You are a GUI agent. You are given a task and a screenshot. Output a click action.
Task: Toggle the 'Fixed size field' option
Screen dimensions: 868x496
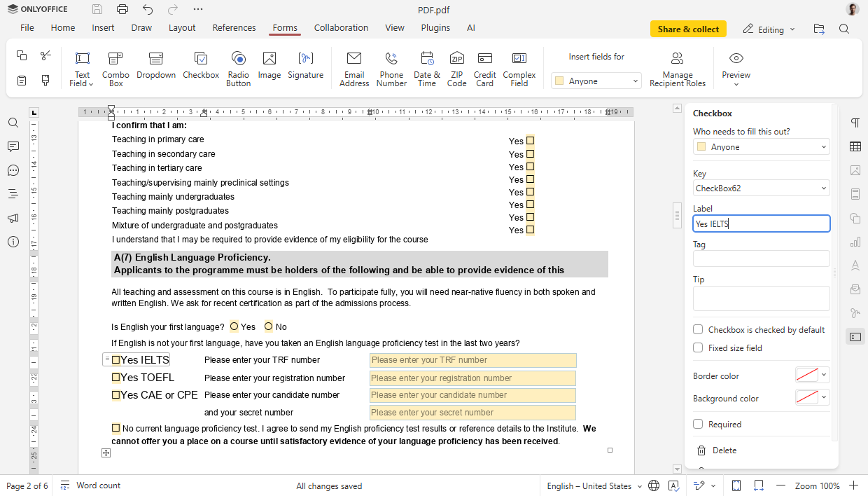click(697, 347)
